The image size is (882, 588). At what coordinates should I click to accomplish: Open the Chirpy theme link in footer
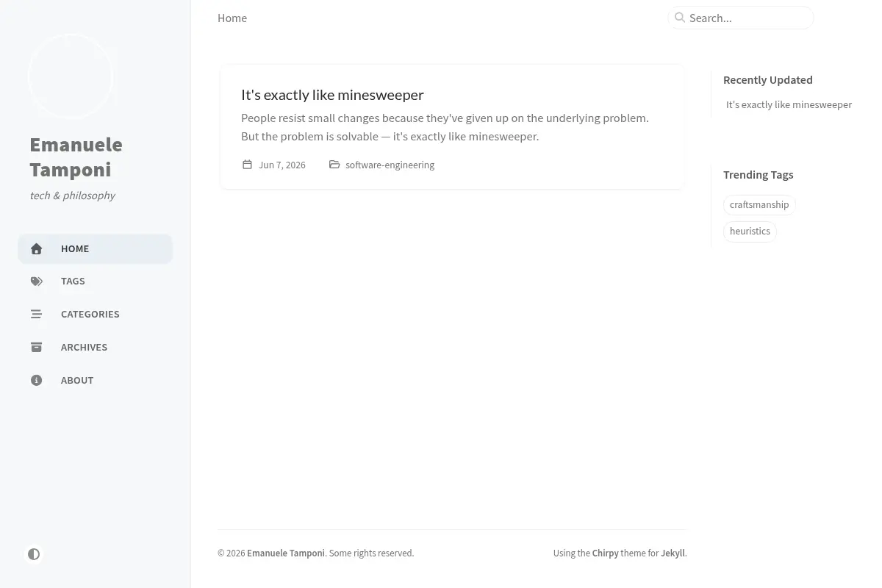(606, 553)
